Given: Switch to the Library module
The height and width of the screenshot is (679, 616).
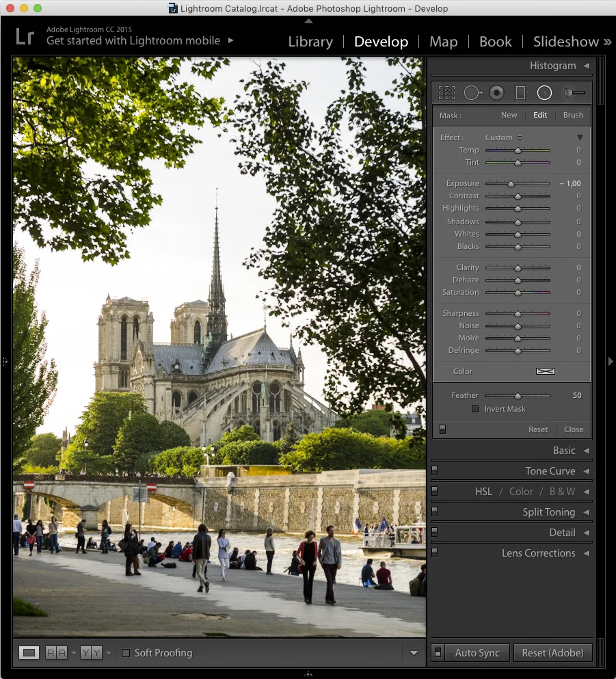Looking at the screenshot, I should coord(310,42).
